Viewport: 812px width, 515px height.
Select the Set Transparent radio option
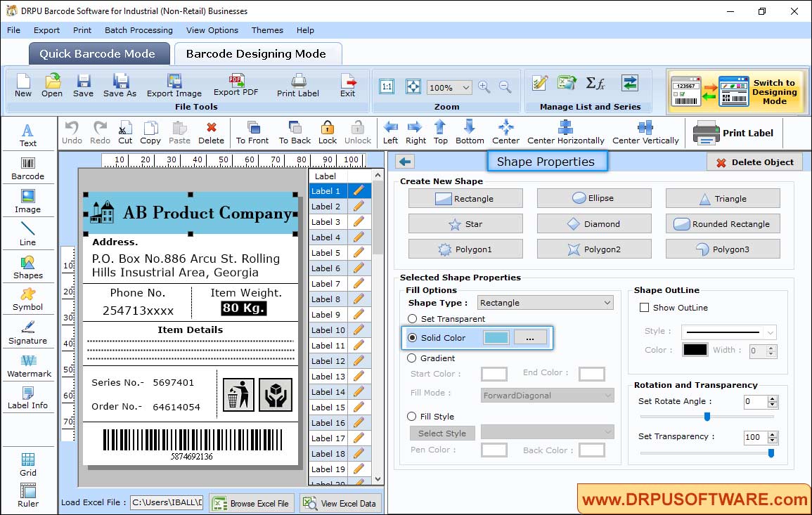(412, 319)
